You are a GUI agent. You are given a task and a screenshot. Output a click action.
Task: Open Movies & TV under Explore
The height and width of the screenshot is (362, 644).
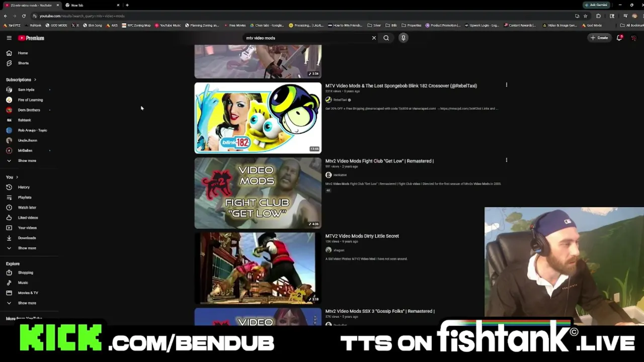pos(22,293)
